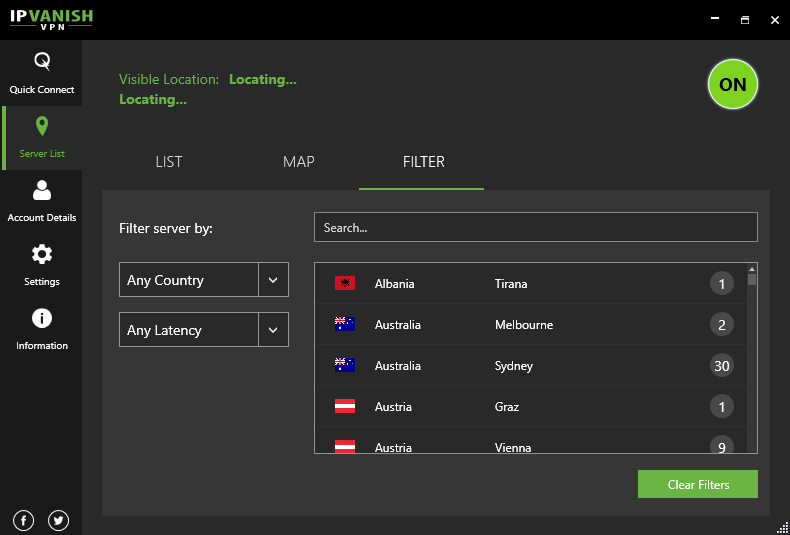This screenshot has width=790, height=535.
Task: Choose the Austria Graz server
Action: [530, 407]
